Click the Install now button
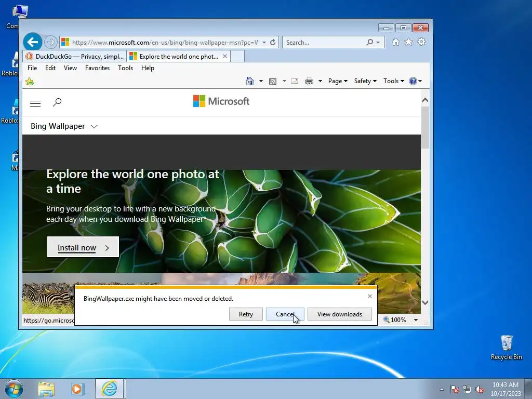The height and width of the screenshot is (399, 532). coord(83,247)
